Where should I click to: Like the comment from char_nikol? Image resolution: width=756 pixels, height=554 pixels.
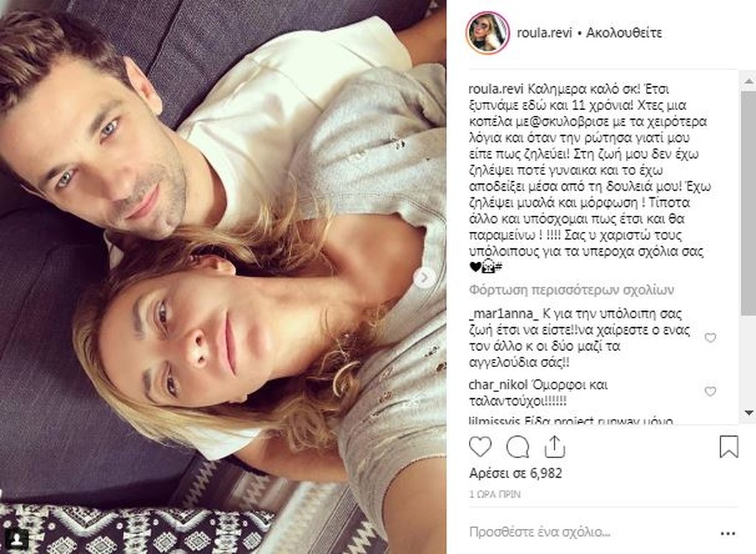click(710, 391)
